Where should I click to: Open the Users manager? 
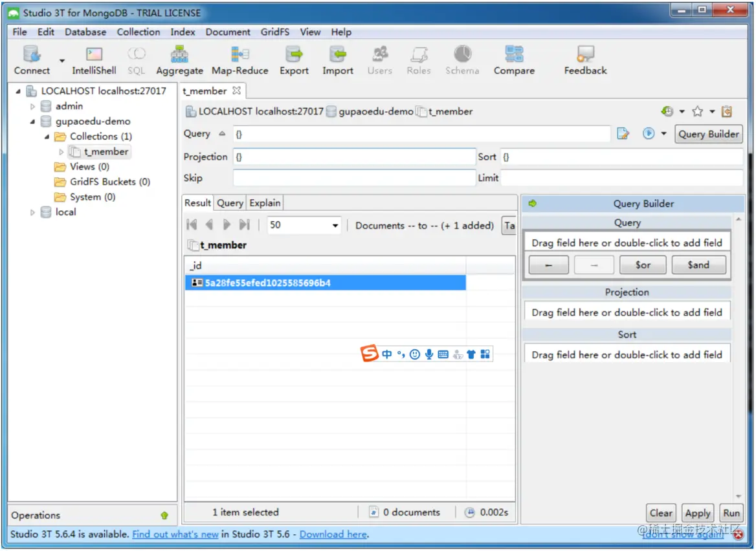(379, 59)
